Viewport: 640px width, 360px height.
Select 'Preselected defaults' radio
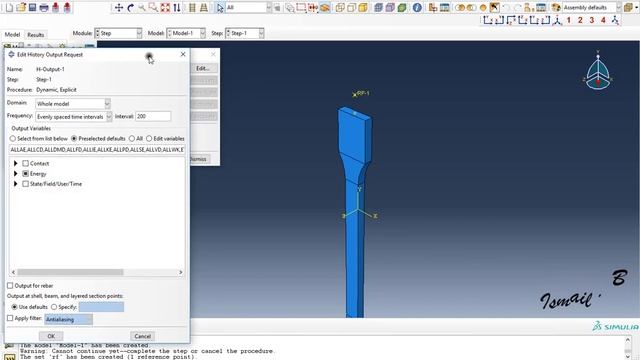(x=74, y=139)
